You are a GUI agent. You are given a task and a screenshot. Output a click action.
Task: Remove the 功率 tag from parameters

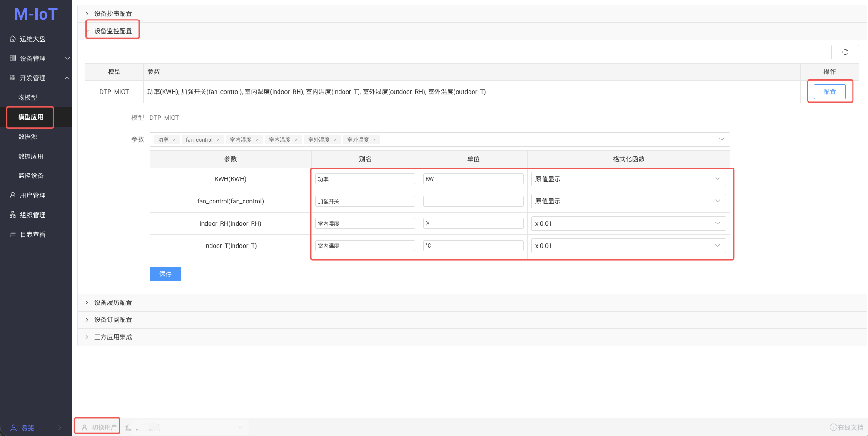click(x=174, y=140)
